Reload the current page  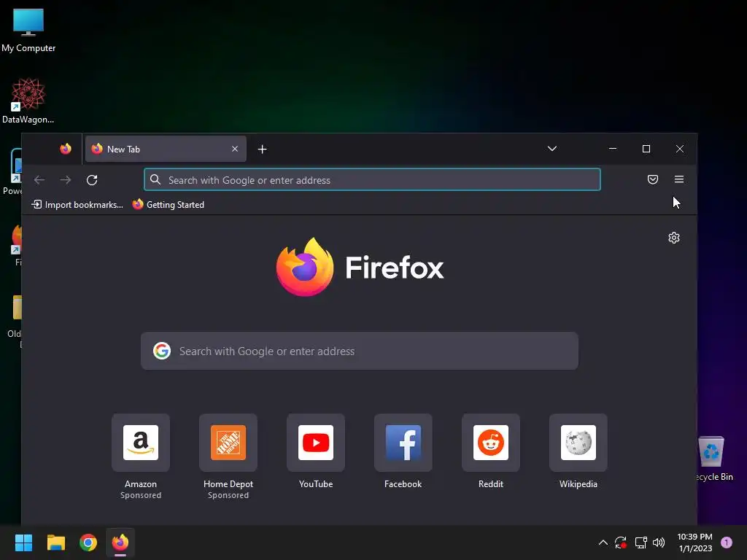pos(92,180)
